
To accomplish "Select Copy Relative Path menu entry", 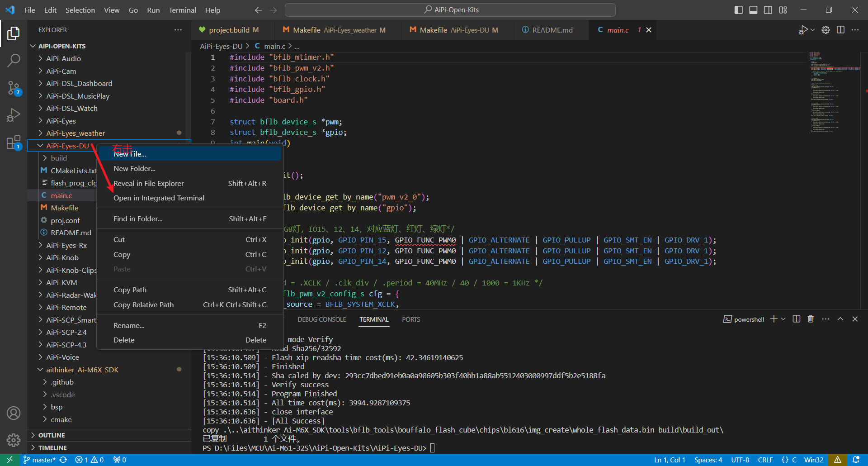I will click(190, 304).
